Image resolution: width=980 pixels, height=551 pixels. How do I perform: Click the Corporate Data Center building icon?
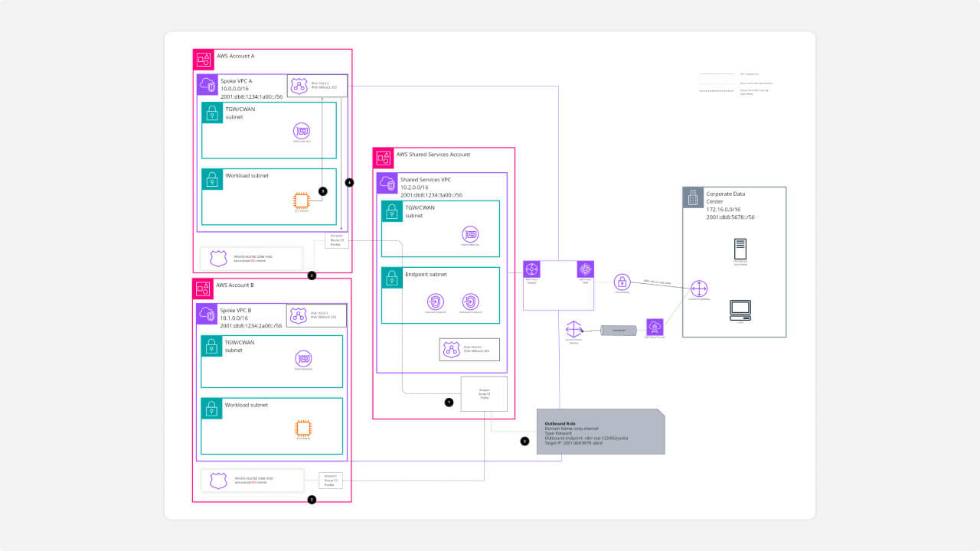click(693, 197)
